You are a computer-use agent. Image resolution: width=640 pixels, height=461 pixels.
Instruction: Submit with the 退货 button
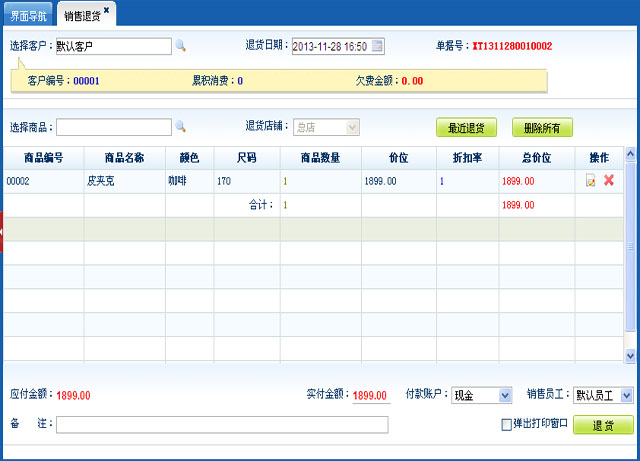coord(604,425)
